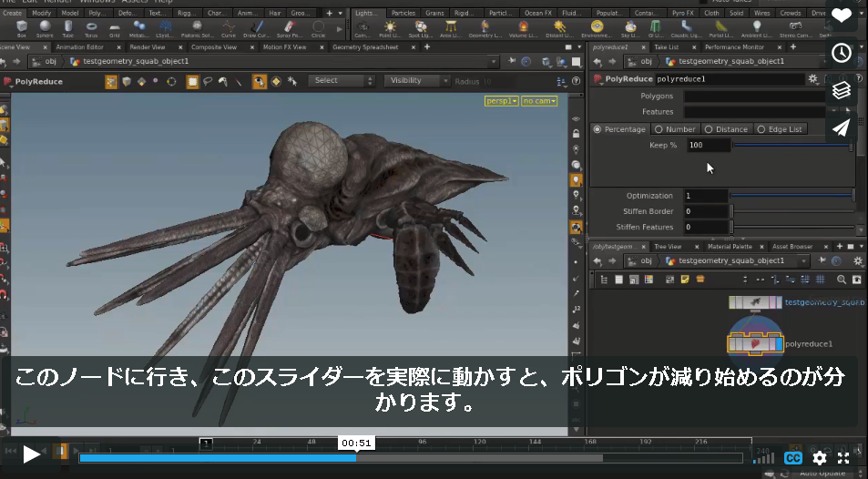Screen dimensions: 868x479
Task: Select the Point Light shelf tool
Action: 390,28
